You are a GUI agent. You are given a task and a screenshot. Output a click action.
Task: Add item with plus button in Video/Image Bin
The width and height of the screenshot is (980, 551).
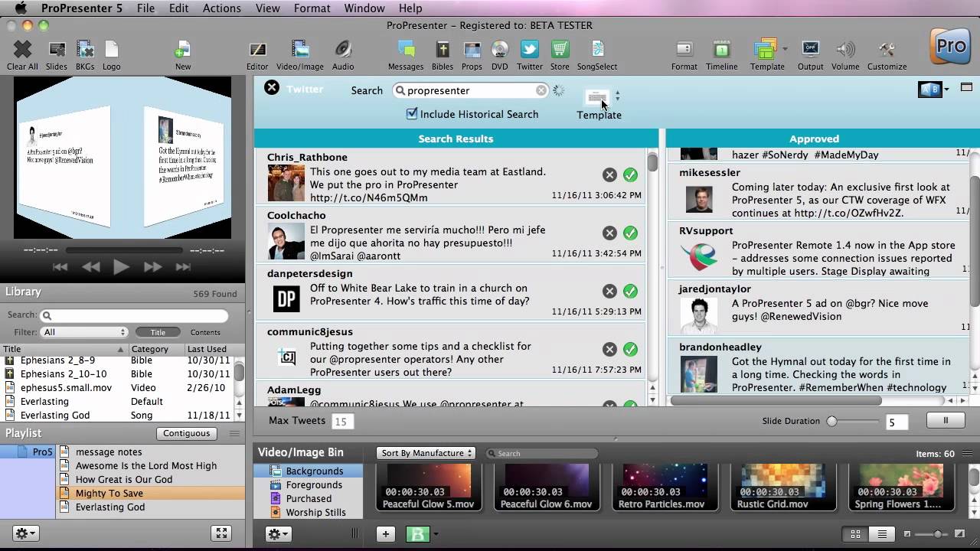click(x=385, y=534)
